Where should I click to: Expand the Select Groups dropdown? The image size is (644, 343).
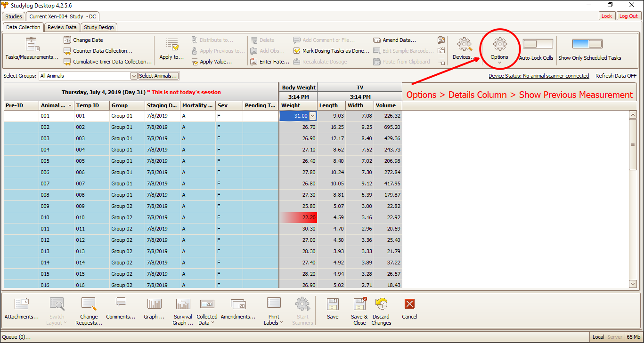(x=134, y=76)
